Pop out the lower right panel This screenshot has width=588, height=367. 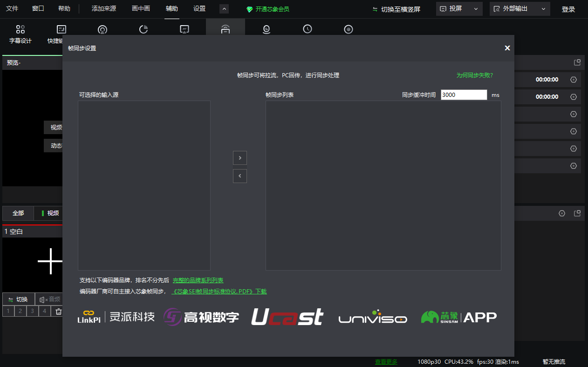577,213
